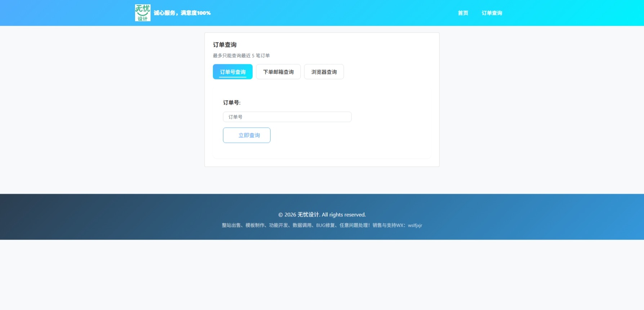The image size is (644, 310).
Task: Select the 订单号查询 tab
Action: [x=233, y=72]
